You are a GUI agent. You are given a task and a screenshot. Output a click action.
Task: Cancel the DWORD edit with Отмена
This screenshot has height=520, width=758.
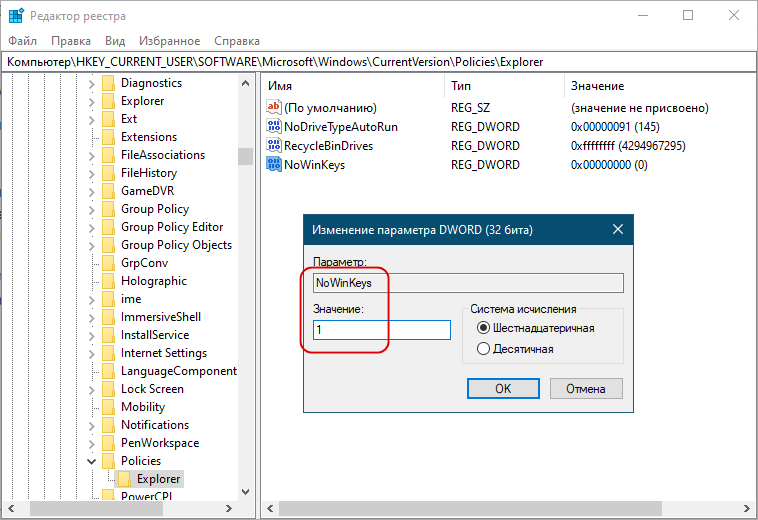coord(586,389)
